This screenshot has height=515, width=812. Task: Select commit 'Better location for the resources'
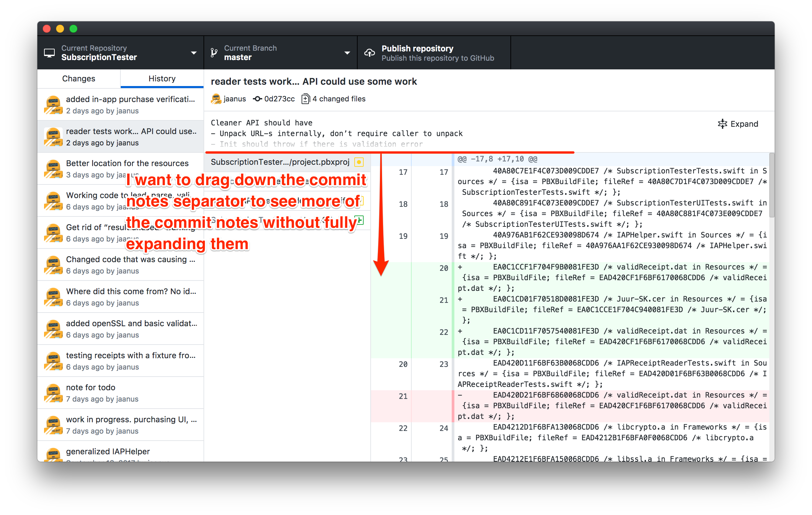pyautogui.click(x=120, y=168)
